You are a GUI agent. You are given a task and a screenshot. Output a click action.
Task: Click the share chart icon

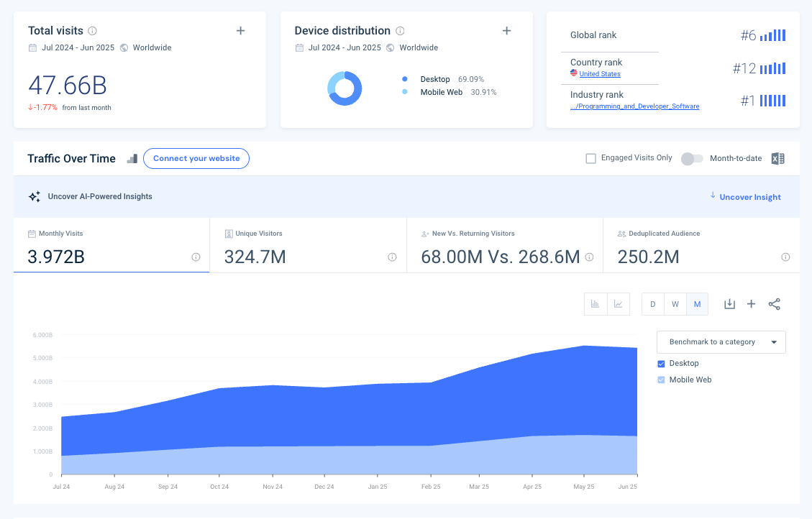point(775,303)
